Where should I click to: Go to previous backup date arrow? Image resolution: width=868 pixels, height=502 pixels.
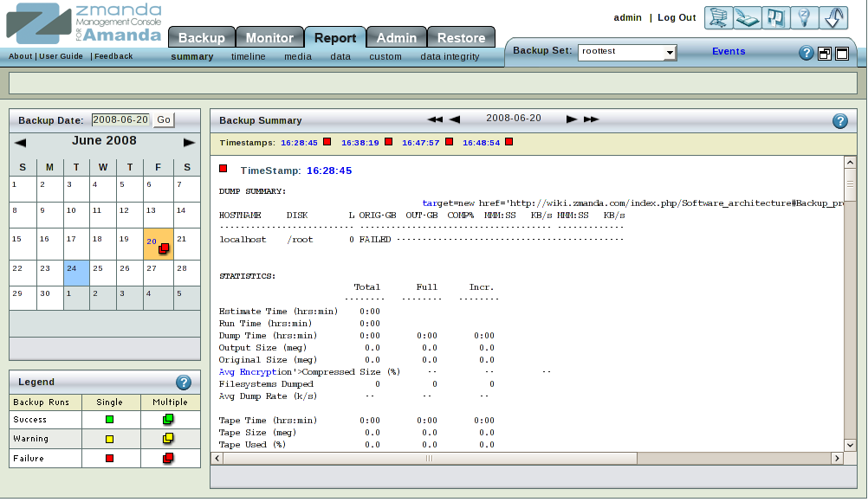[455, 119]
